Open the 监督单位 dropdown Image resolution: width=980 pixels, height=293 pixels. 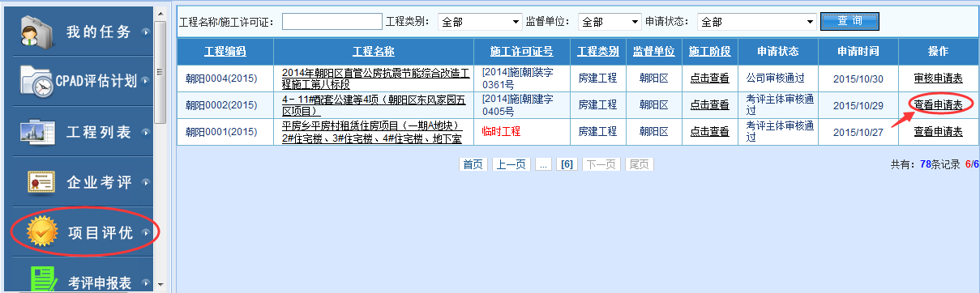pyautogui.click(x=610, y=21)
